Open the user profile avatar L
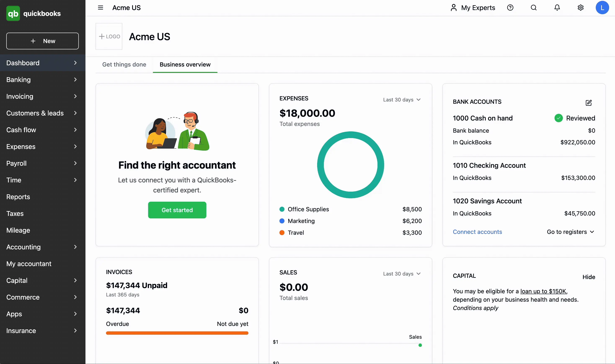Viewport: 615px width, 364px height. point(602,8)
